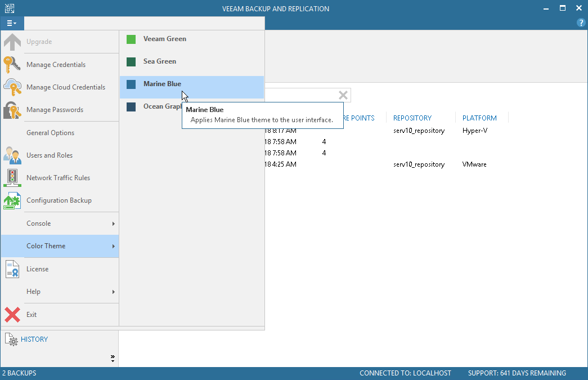The image size is (588, 380).
Task: Select the VMware platform cell
Action: click(x=474, y=164)
